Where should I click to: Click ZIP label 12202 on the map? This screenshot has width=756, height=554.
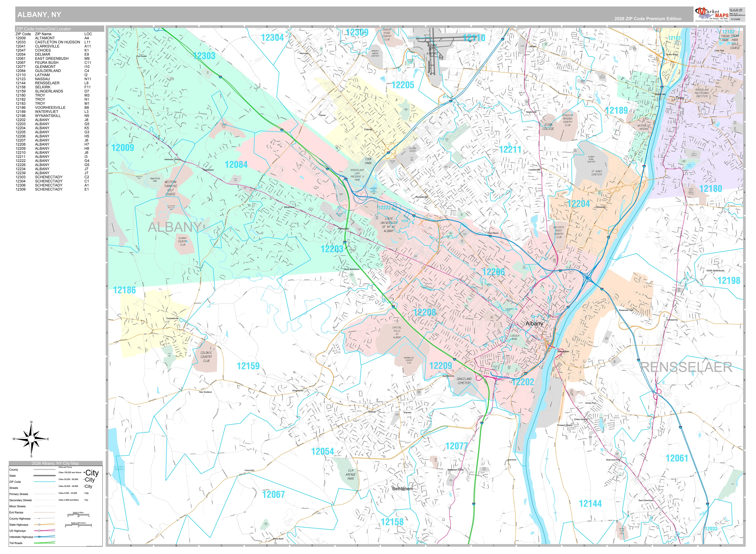click(x=523, y=382)
